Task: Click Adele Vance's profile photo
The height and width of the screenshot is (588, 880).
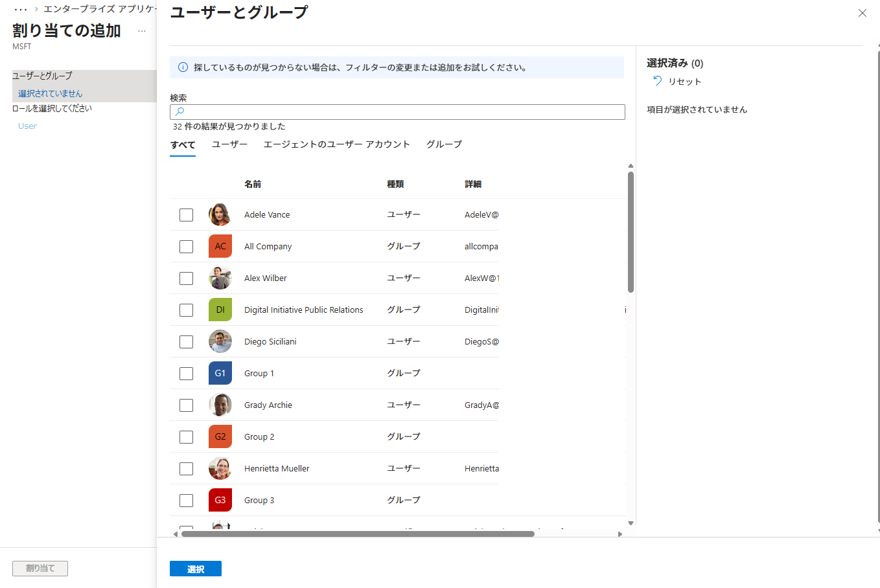Action: click(x=220, y=214)
